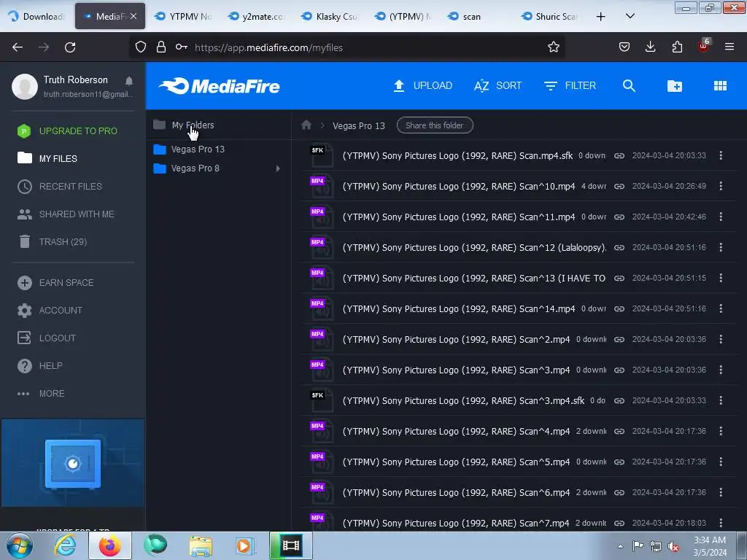The width and height of the screenshot is (747, 560).
Task: Copy link for Scan^12 (Lalaloopsy) file
Action: coord(619,248)
